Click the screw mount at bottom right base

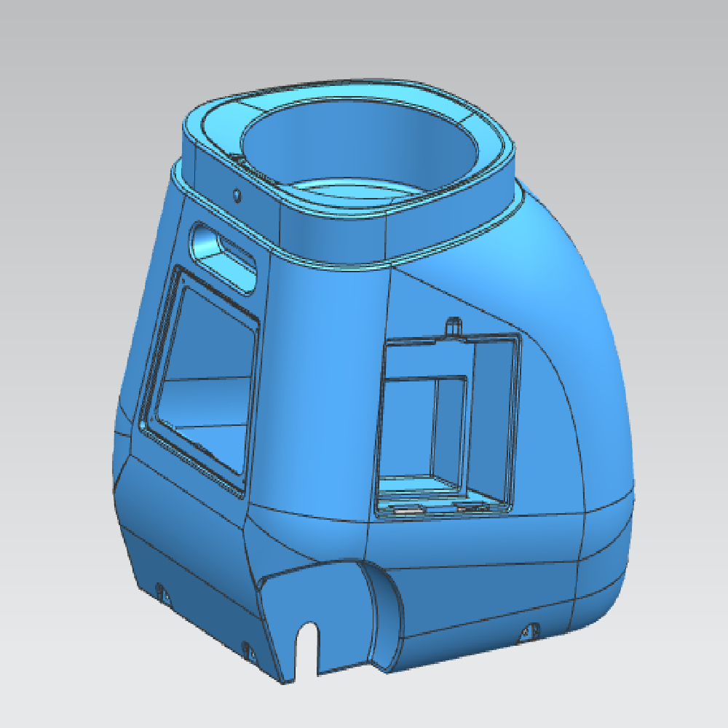click(530, 631)
